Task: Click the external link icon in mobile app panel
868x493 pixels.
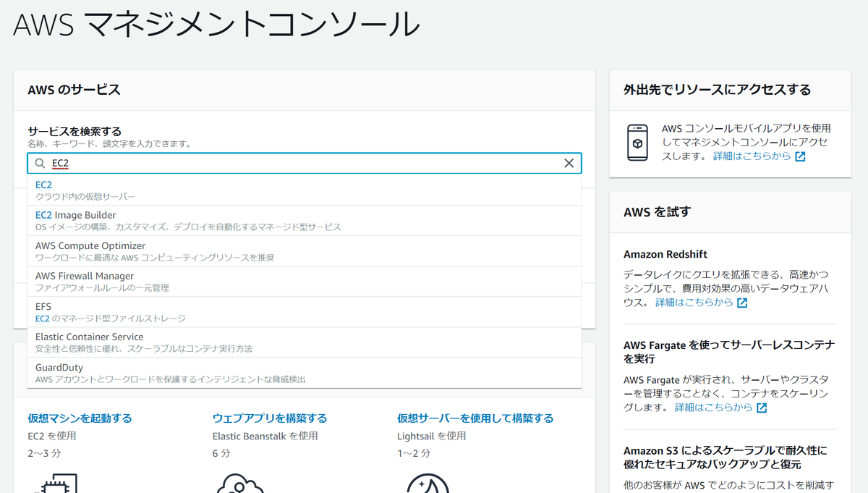Action: pos(799,156)
